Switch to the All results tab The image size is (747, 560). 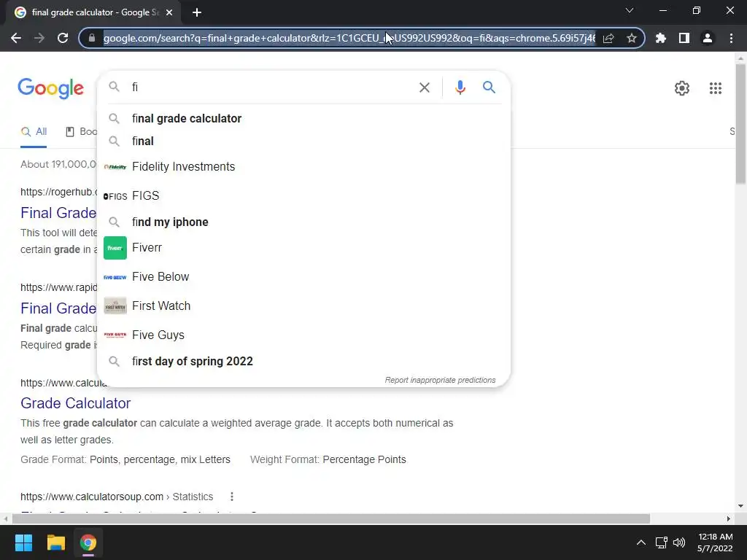[34, 131]
